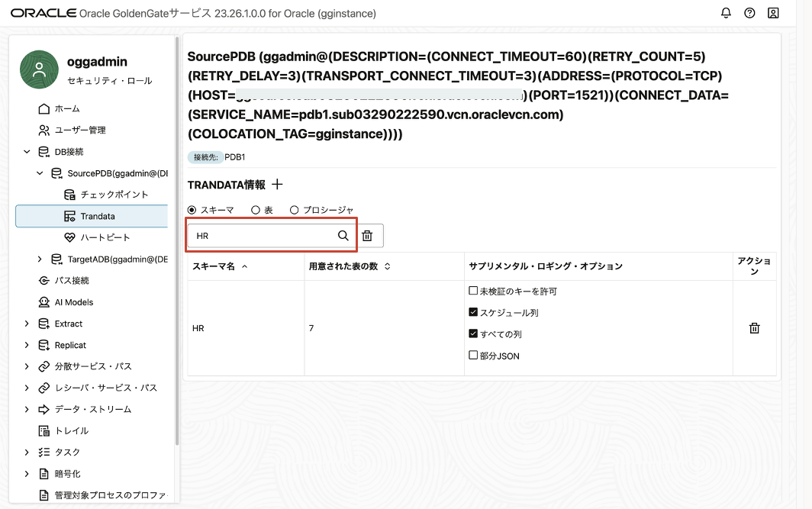Open the help question mark icon
812x509 pixels.
(x=749, y=13)
